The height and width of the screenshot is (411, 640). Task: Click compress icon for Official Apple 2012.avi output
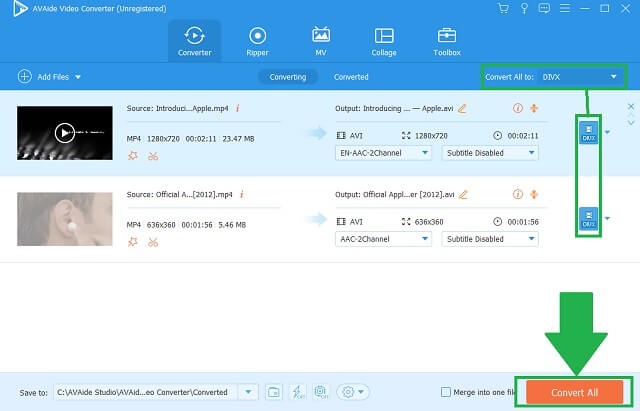coord(534,194)
